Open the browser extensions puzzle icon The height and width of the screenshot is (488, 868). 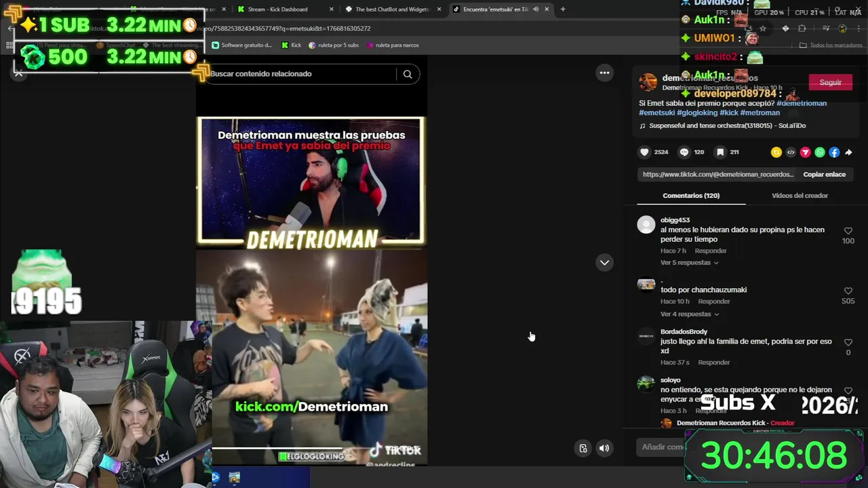coord(802,28)
